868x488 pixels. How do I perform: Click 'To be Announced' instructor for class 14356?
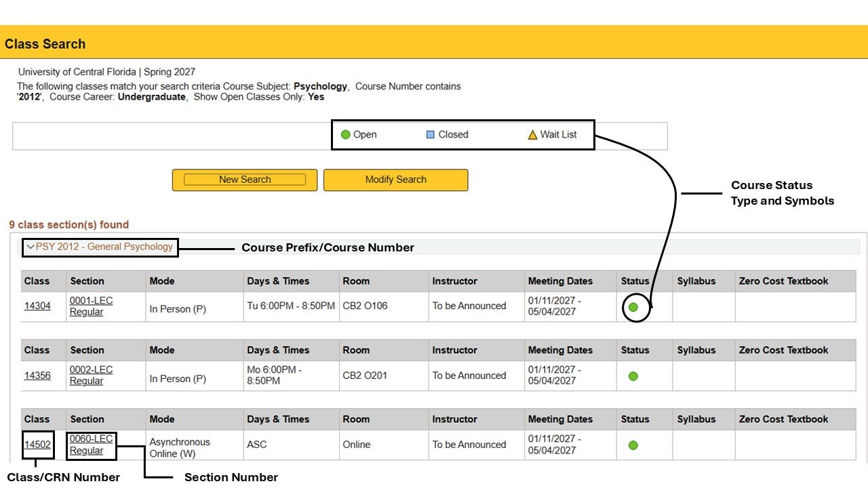pos(469,375)
